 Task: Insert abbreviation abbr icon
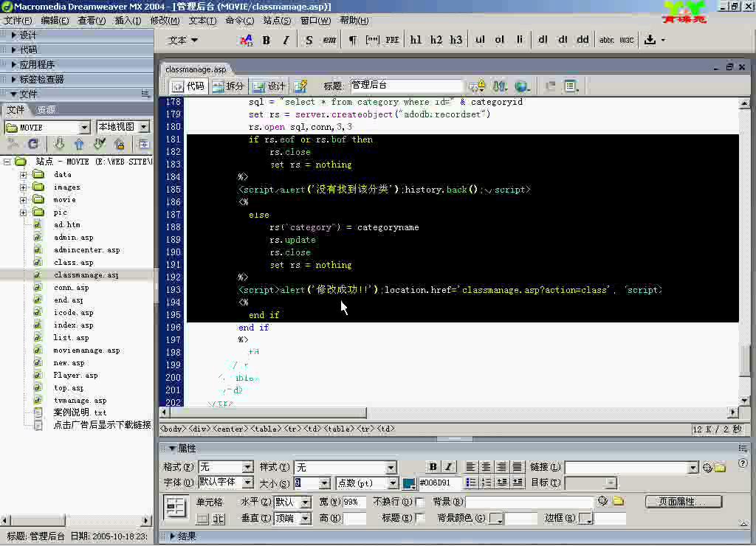click(607, 41)
